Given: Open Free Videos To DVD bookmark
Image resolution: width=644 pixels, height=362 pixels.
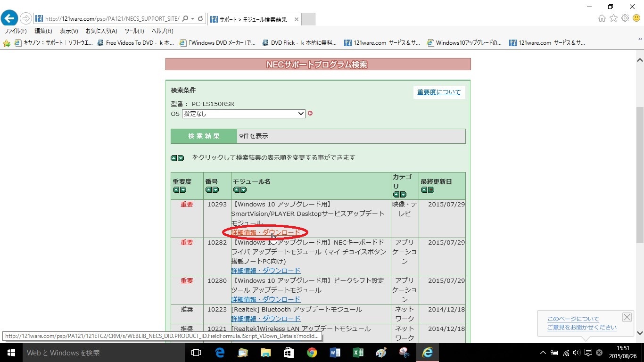Looking at the screenshot, I should point(136,42).
